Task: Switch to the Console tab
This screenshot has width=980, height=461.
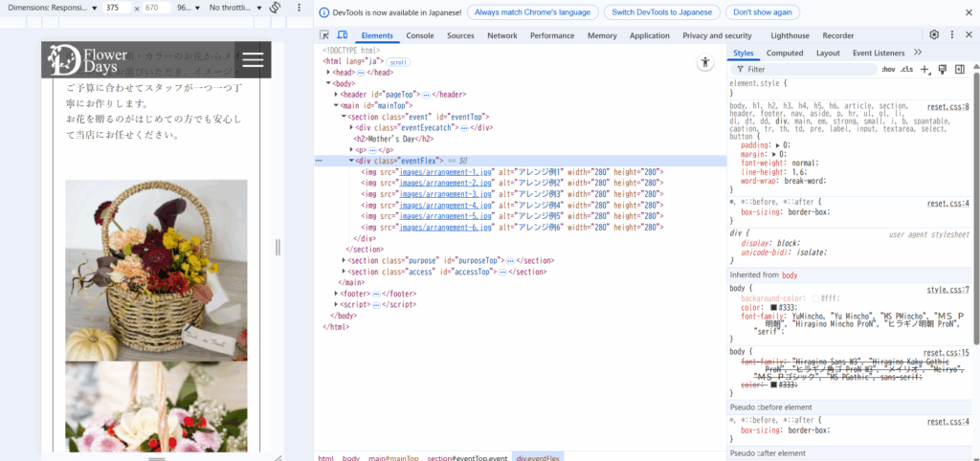Action: coord(419,35)
